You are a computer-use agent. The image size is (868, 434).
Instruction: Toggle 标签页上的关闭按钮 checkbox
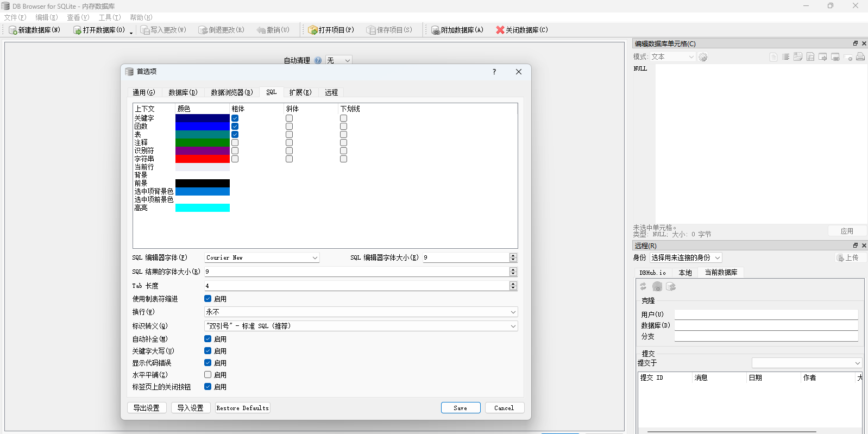pos(208,387)
